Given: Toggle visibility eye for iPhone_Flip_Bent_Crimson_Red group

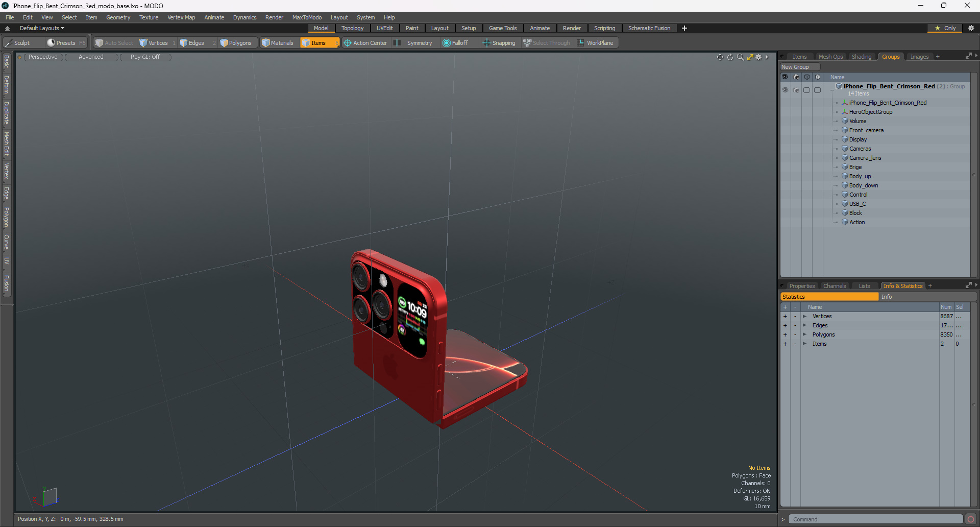Looking at the screenshot, I should pos(785,90).
